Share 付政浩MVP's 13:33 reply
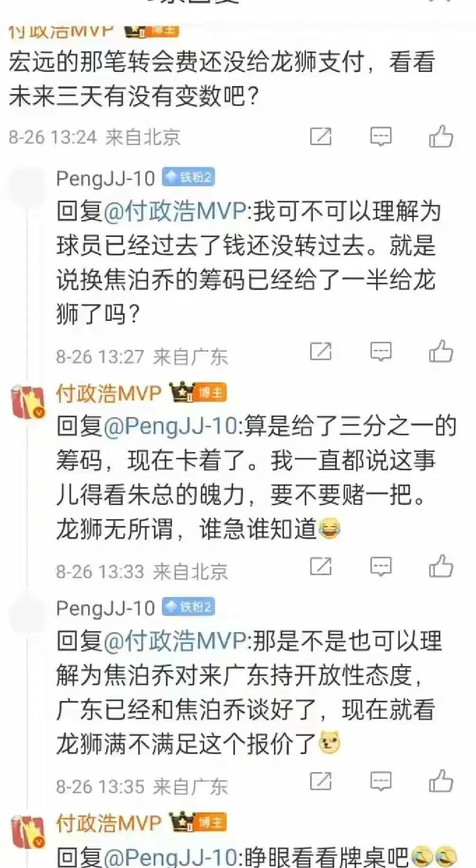 coord(320,566)
